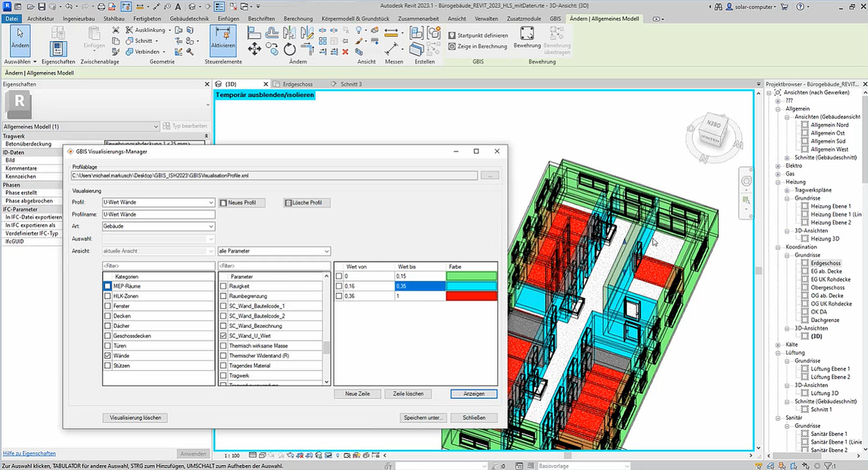This screenshot has height=470, width=868.
Task: Click the navigation wheel icon in view
Action: [747, 181]
